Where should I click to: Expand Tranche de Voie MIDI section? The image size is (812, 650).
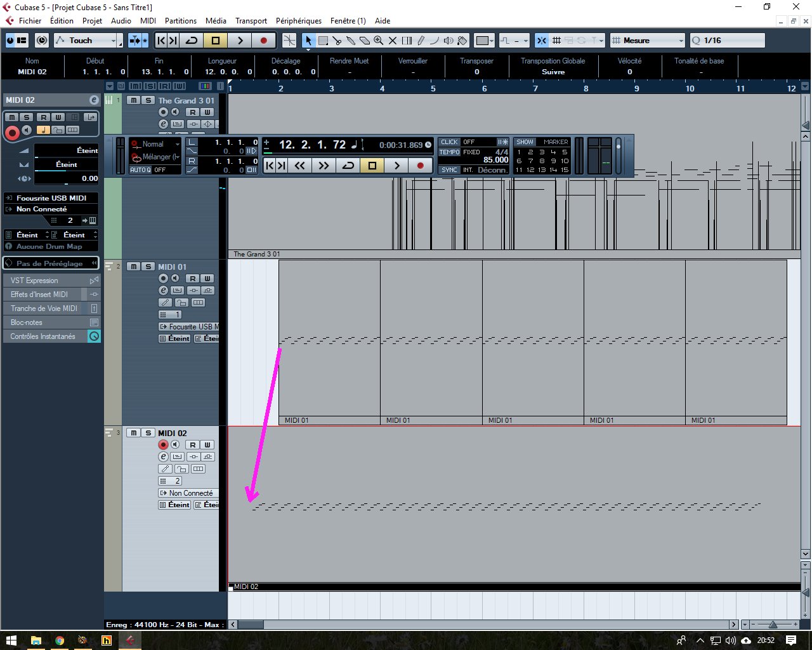[51, 308]
